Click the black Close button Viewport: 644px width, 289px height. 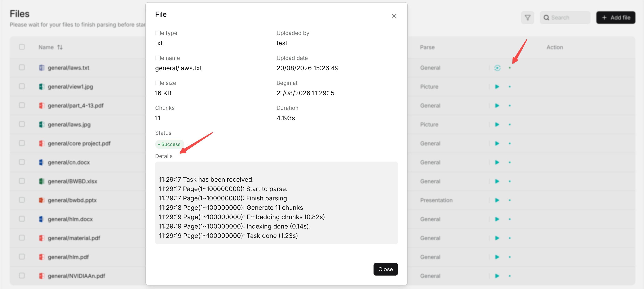tap(385, 269)
